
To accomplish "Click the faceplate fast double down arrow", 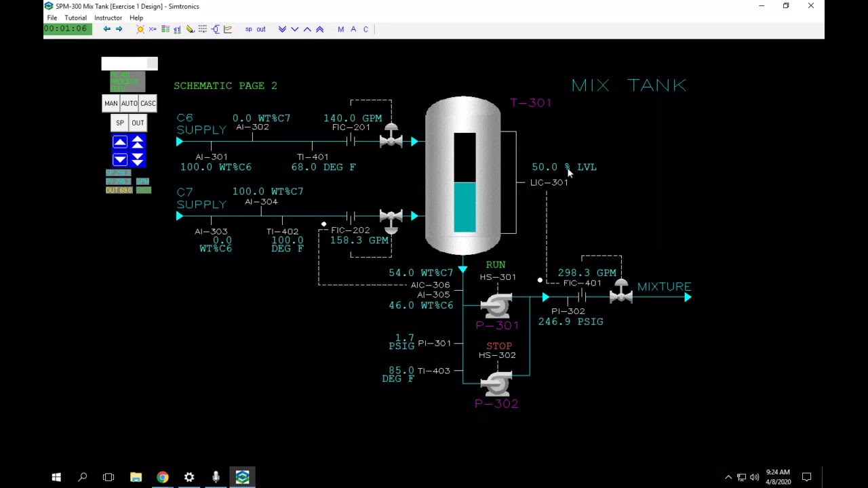I will [x=138, y=159].
